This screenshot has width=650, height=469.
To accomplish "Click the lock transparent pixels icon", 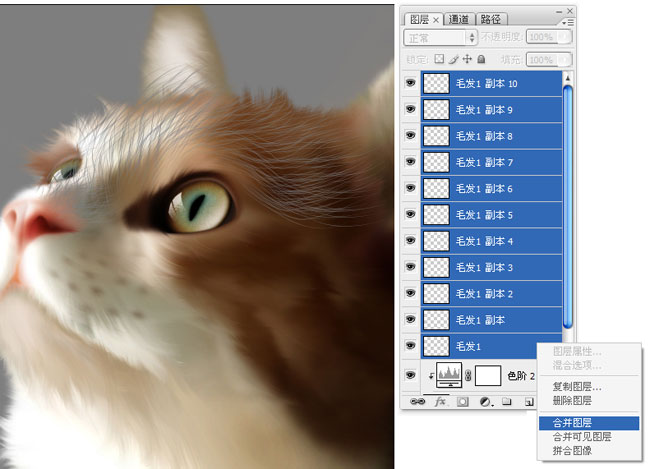I will (x=439, y=59).
